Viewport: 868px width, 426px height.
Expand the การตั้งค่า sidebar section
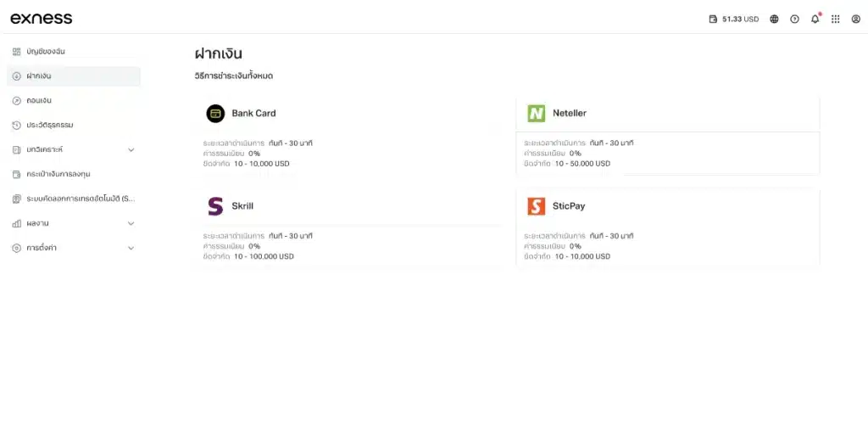(131, 248)
